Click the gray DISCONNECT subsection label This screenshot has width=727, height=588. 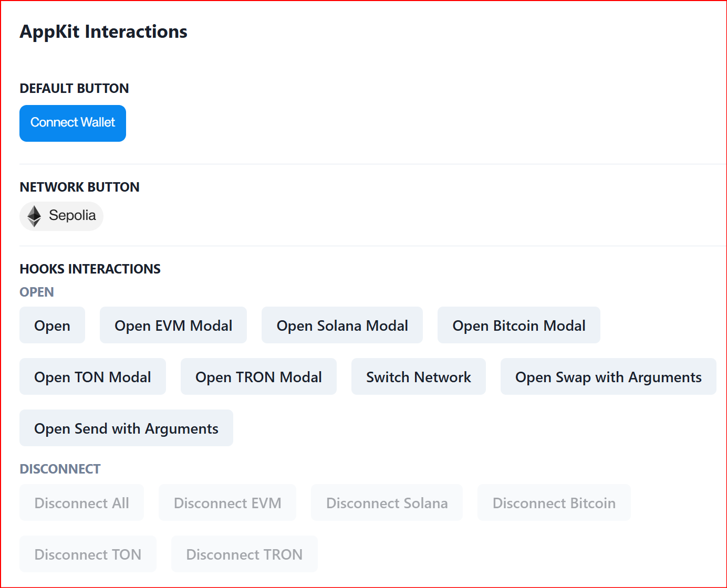pos(60,469)
